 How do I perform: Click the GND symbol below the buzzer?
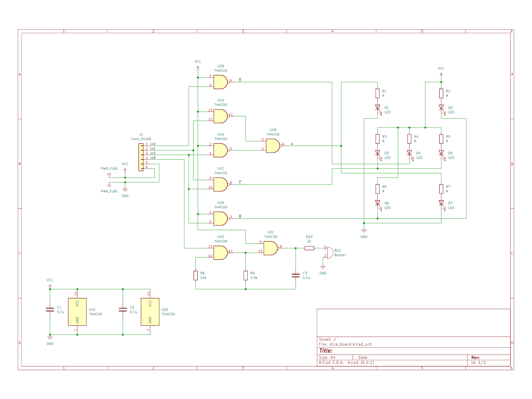(323, 267)
